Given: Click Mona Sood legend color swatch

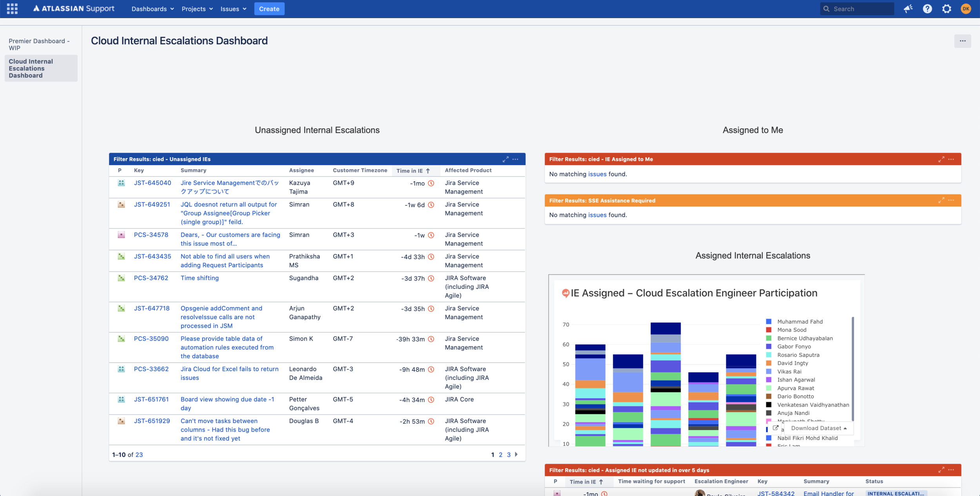Looking at the screenshot, I should 768,330.
